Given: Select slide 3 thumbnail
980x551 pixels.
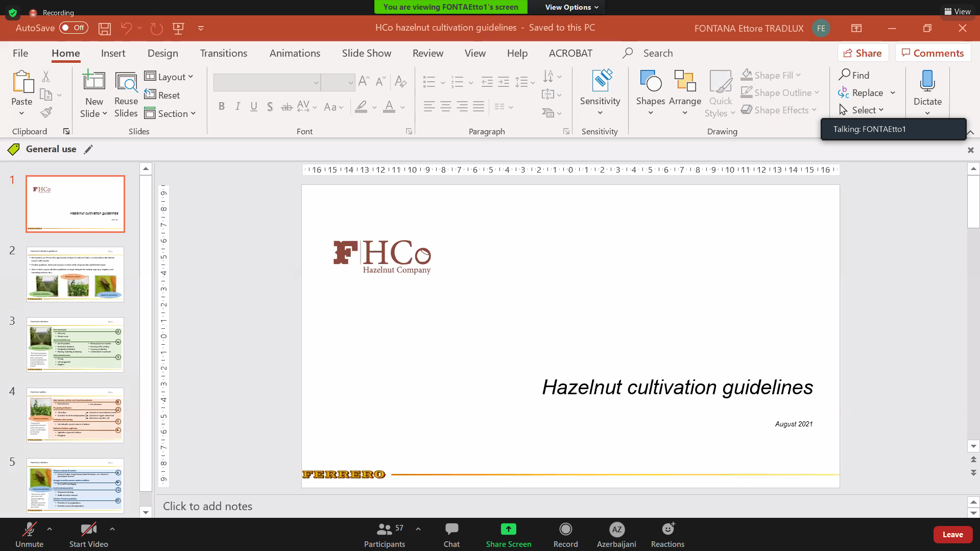Looking at the screenshot, I should pos(75,345).
